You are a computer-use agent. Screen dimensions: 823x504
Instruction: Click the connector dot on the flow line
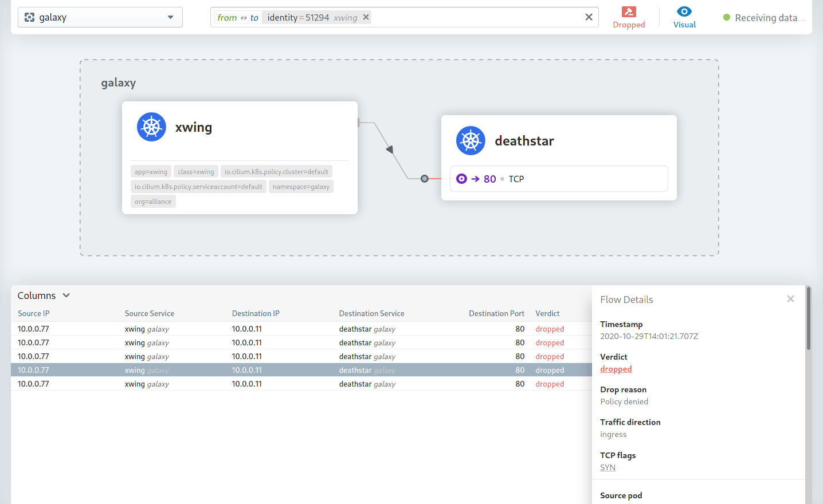coord(425,179)
